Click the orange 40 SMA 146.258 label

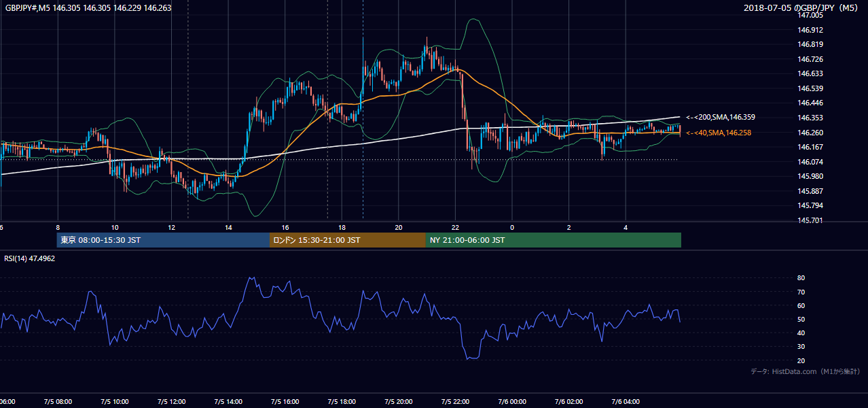click(x=719, y=133)
